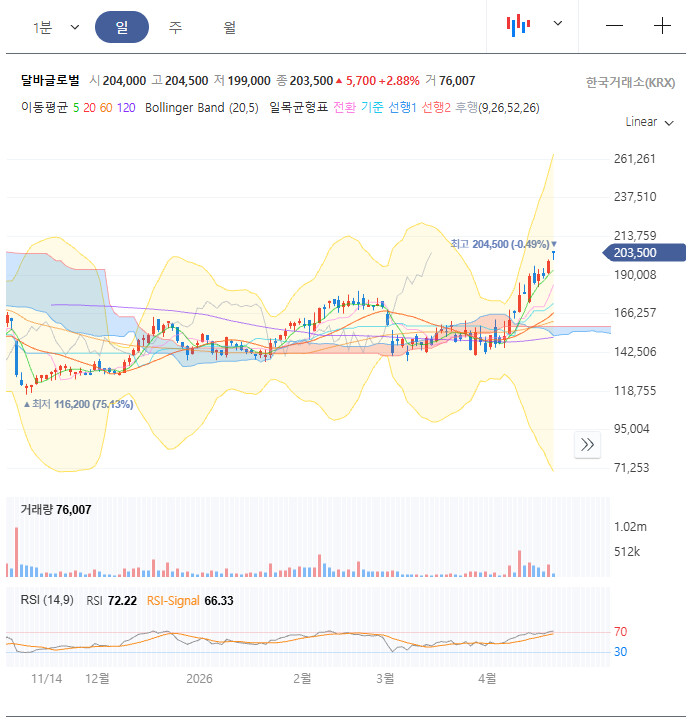Switch to the 주 weekly chart tab
The width and height of the screenshot is (691, 720).
[175, 28]
